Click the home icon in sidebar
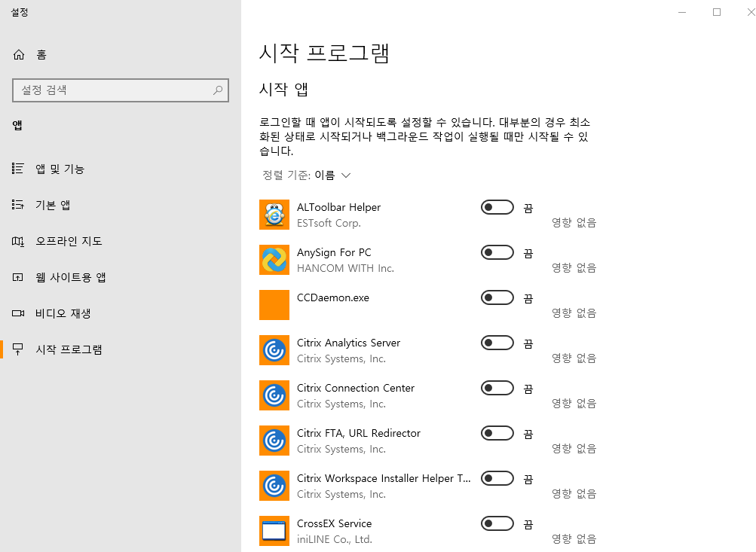This screenshot has height=552, width=756. click(19, 54)
